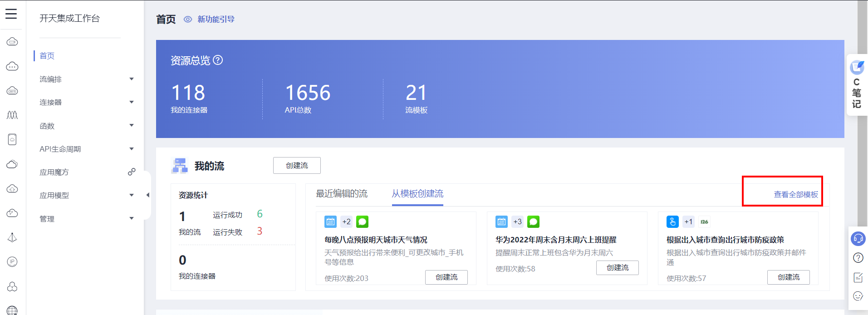Expand the 函数 menu arrow

pyautogui.click(x=132, y=125)
